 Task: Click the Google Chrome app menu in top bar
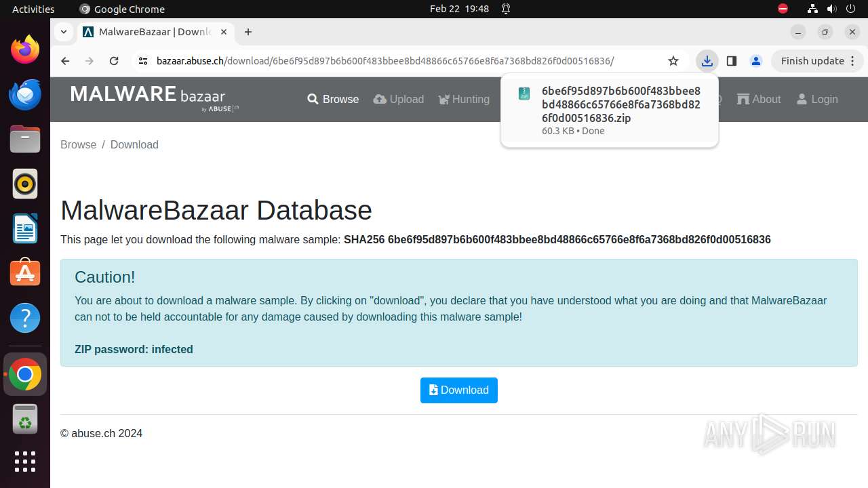[122, 9]
